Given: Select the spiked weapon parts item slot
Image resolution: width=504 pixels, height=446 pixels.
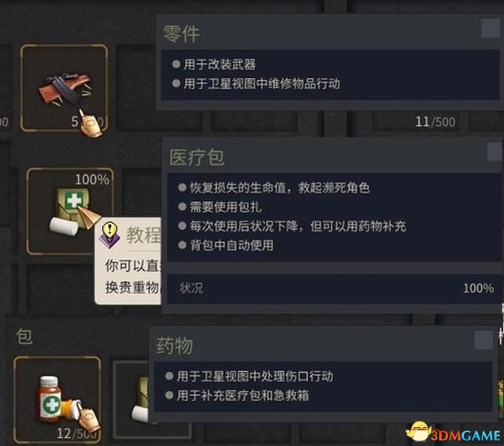Looking at the screenshot, I should click(x=64, y=87).
